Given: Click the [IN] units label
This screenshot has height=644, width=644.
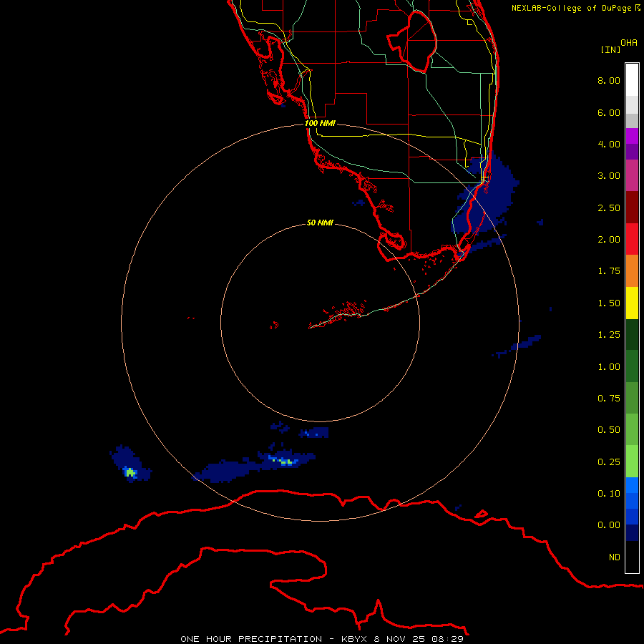Looking at the screenshot, I should coord(610,49).
